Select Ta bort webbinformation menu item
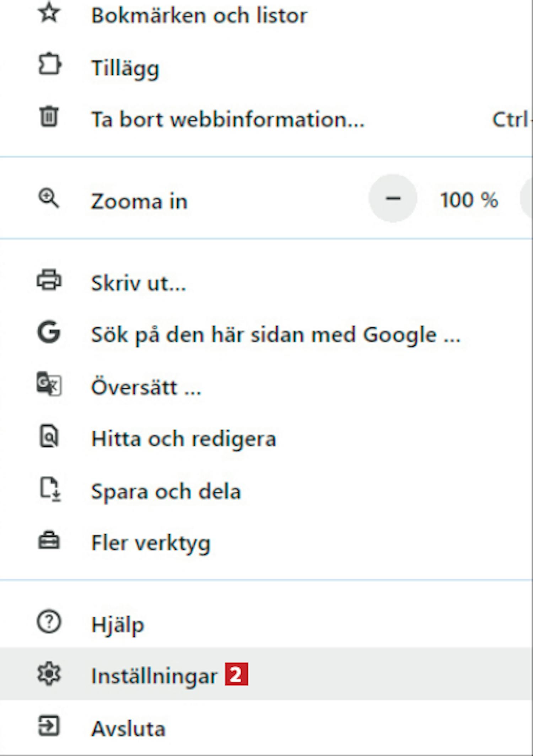Screen dimensions: 533x756 point(227,119)
